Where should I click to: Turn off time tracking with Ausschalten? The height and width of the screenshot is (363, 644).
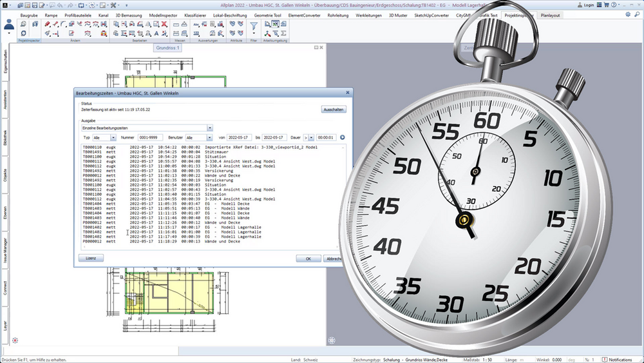point(334,110)
